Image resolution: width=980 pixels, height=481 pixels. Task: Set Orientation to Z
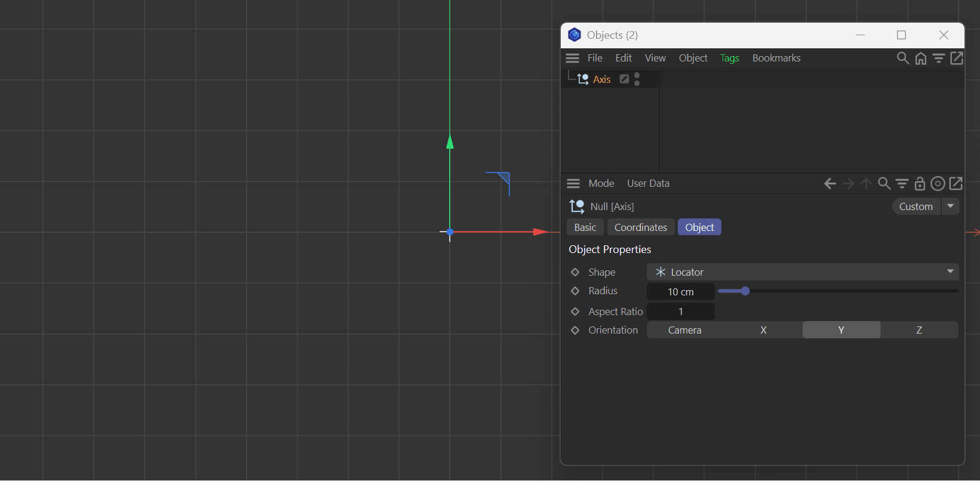point(918,330)
